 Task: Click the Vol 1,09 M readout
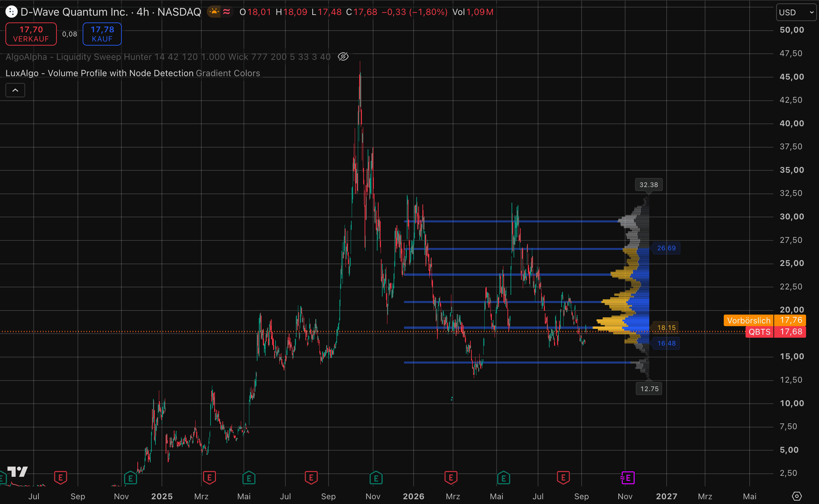click(x=473, y=12)
